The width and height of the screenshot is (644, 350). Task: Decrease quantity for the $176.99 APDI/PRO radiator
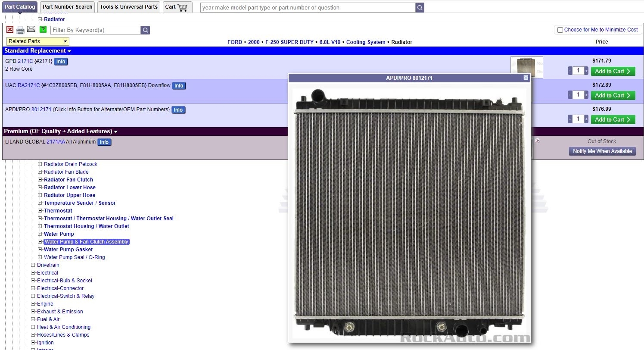[x=570, y=119]
